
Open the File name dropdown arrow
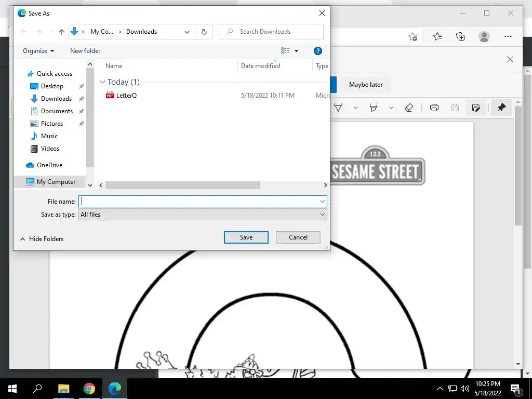[322, 202]
